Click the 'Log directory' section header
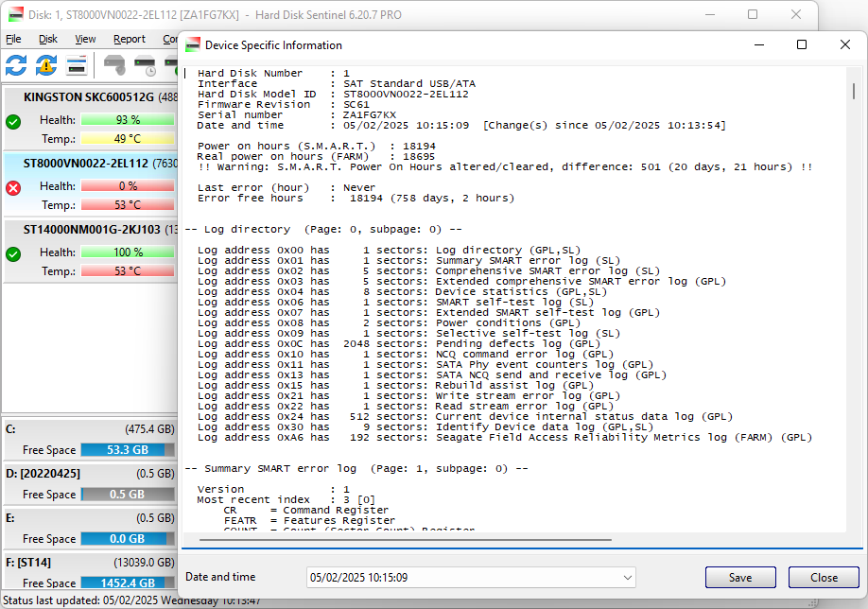 point(323,229)
